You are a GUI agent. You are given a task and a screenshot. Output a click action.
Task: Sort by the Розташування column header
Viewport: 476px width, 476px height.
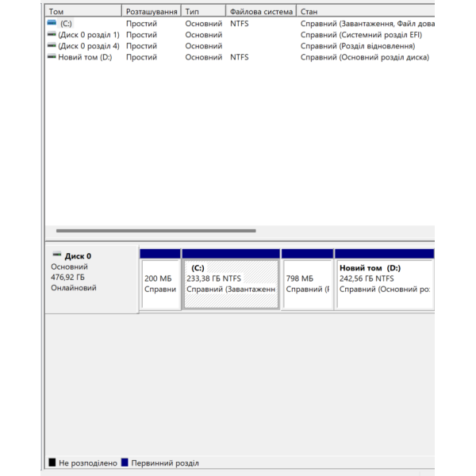tap(152, 12)
